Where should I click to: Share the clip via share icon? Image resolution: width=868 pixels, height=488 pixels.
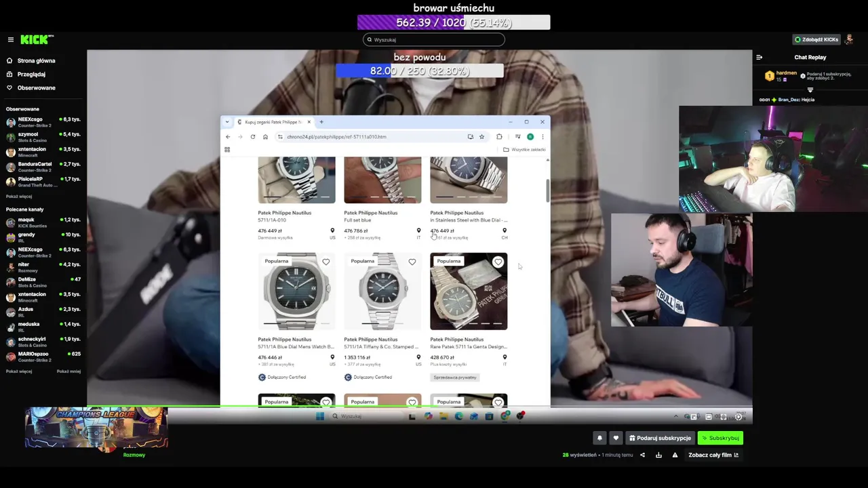[642, 455]
